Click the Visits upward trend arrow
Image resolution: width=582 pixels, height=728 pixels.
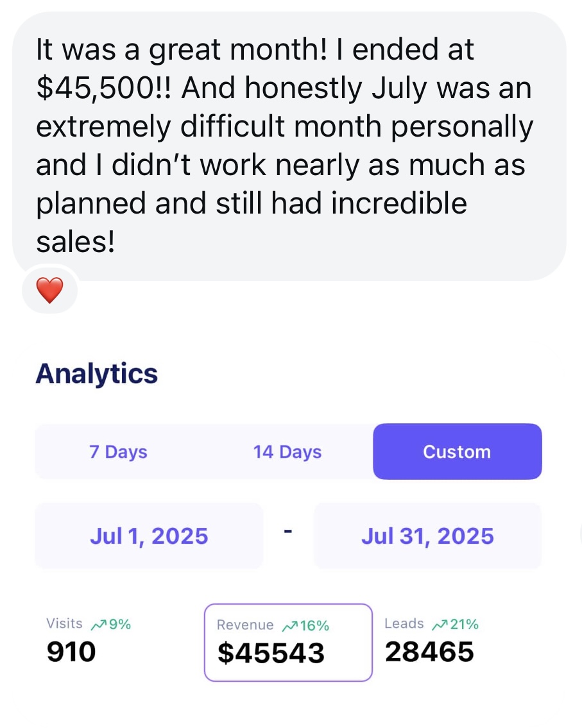point(98,625)
